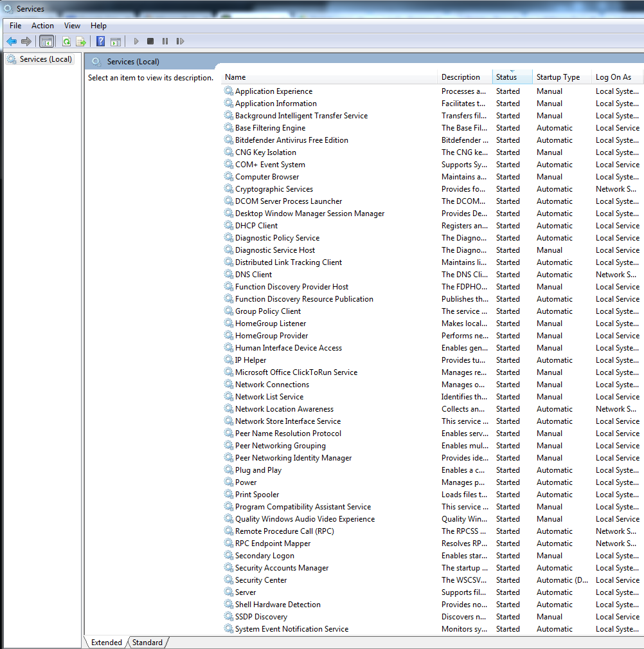Click the Back arrow toolbar icon

pyautogui.click(x=12, y=41)
